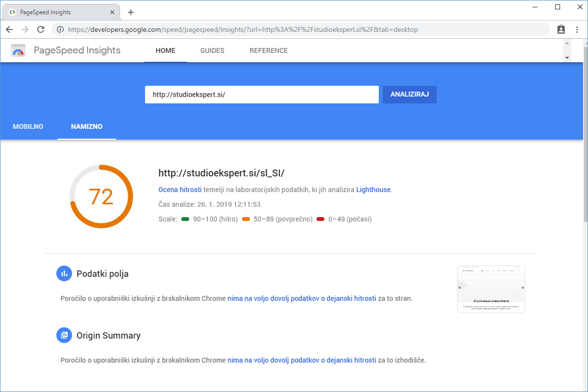Switch to the MOBILNO tab

28,126
